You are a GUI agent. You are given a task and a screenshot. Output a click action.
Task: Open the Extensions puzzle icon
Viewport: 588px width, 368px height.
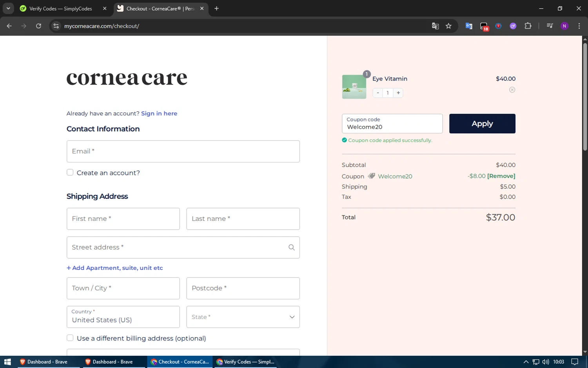tap(528, 26)
